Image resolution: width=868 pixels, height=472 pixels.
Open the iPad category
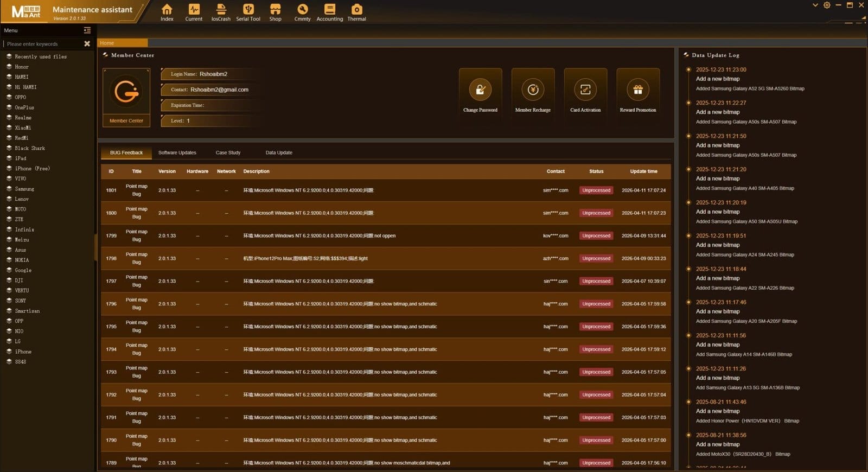[x=16, y=158]
